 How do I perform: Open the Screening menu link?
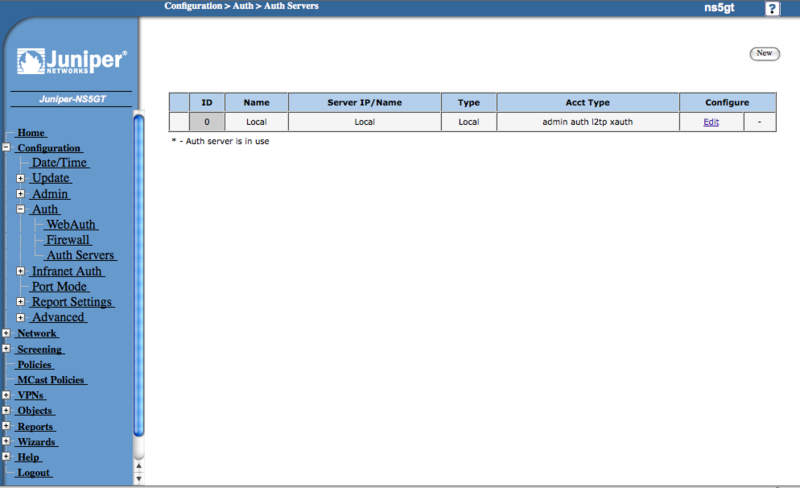point(39,349)
